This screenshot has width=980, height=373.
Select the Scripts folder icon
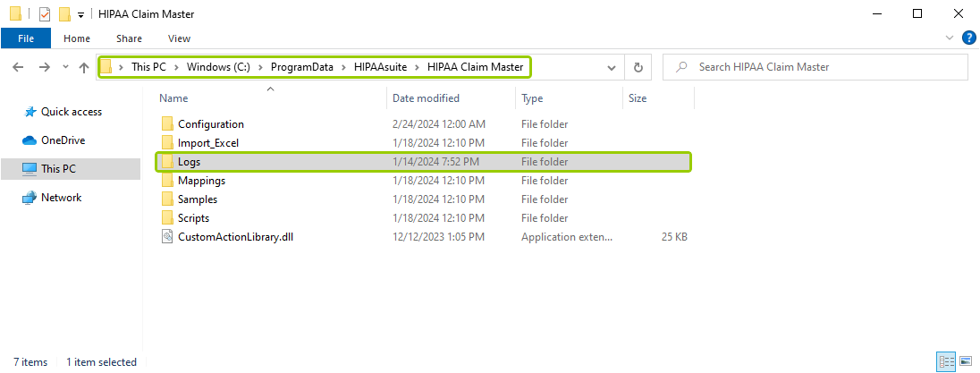167,218
